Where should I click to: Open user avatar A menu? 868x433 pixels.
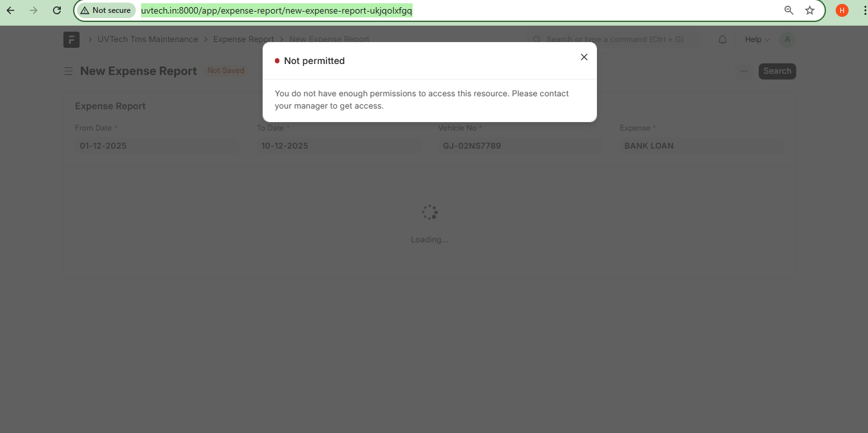pos(787,39)
